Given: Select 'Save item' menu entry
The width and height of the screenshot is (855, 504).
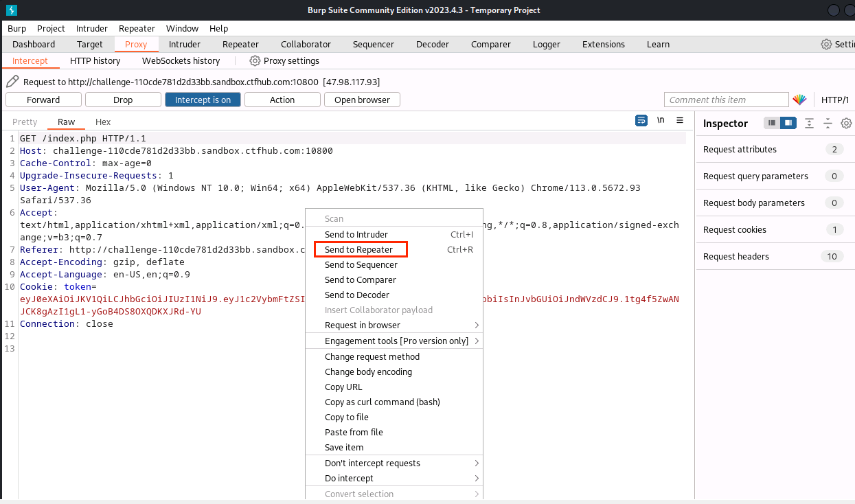Looking at the screenshot, I should click(x=394, y=447).
